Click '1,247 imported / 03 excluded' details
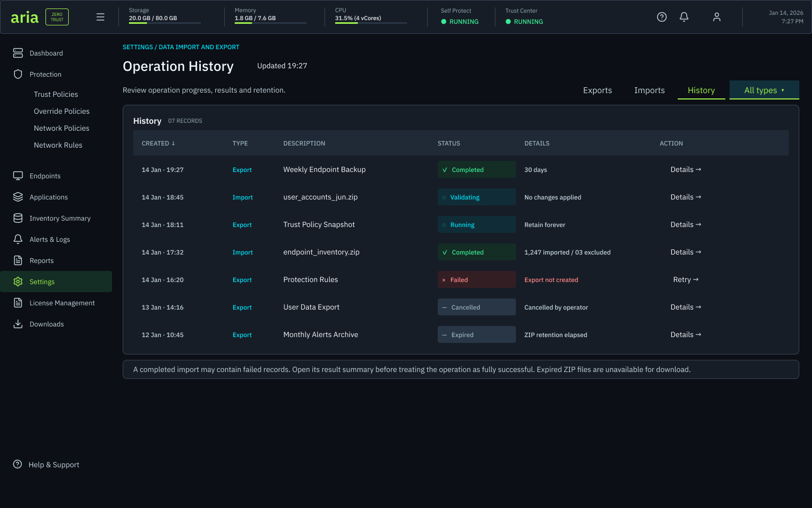The image size is (812, 508). (x=567, y=252)
